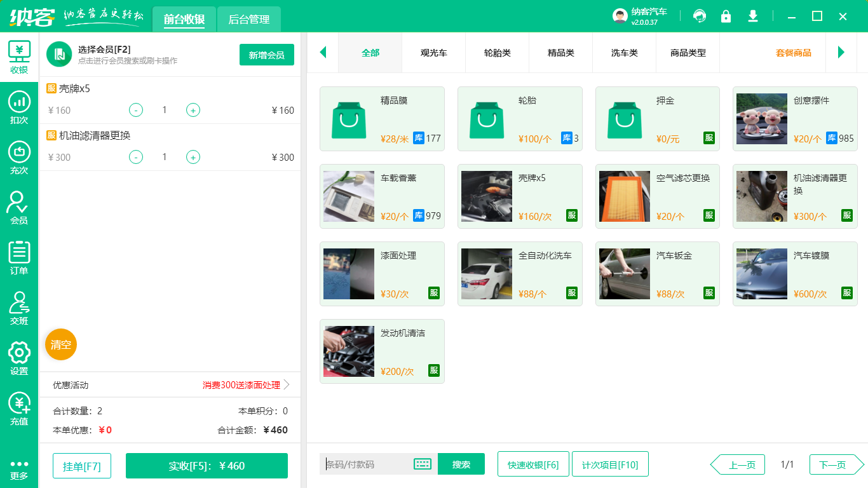This screenshot has height=488, width=868.
Task: Open 设置 gear settings icon
Action: click(19, 359)
